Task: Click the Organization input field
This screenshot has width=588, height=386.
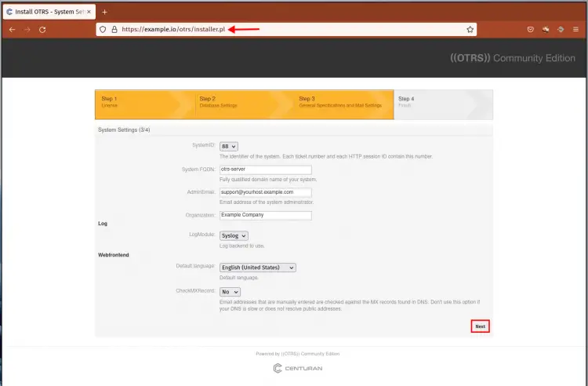Action: point(266,215)
